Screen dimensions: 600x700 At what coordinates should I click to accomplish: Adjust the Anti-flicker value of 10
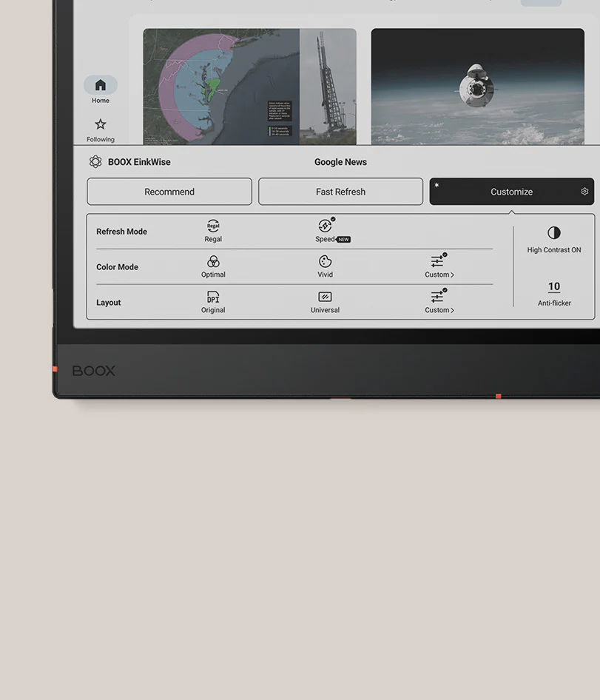pyautogui.click(x=553, y=287)
